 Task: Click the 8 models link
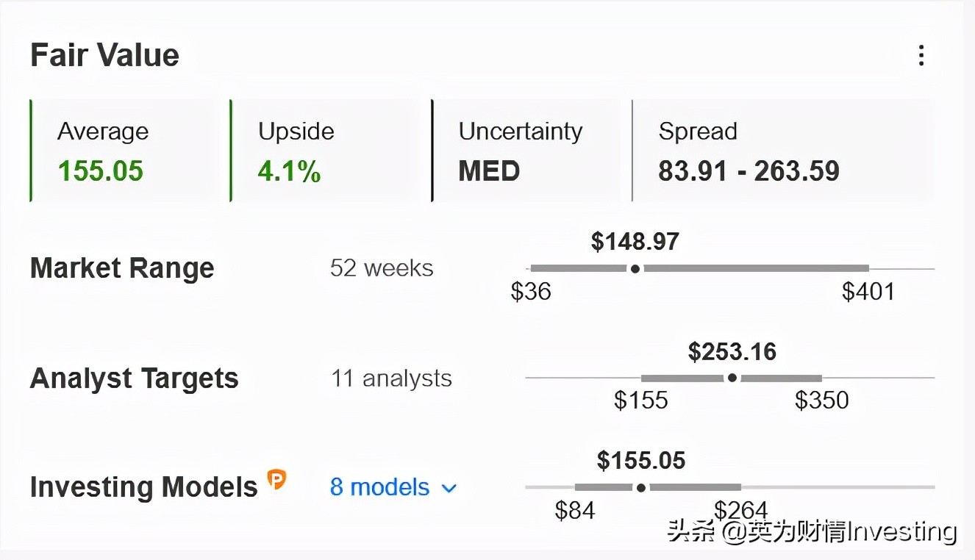pos(379,487)
